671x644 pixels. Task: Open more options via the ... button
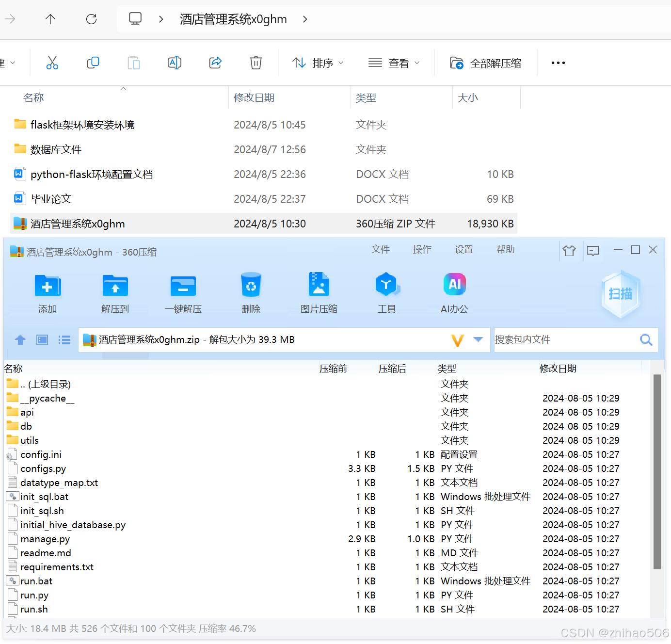(558, 63)
